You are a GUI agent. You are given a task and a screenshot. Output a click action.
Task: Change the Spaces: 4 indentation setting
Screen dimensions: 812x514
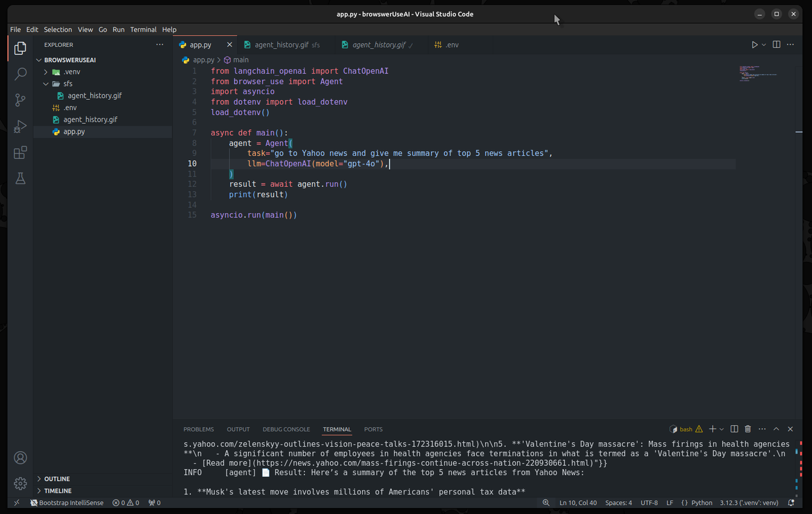coord(618,503)
